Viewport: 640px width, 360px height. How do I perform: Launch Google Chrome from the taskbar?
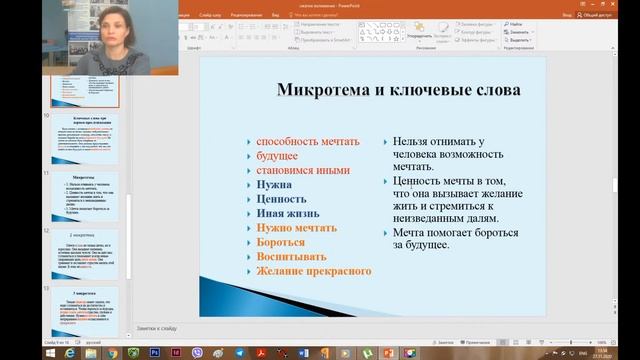point(112,353)
